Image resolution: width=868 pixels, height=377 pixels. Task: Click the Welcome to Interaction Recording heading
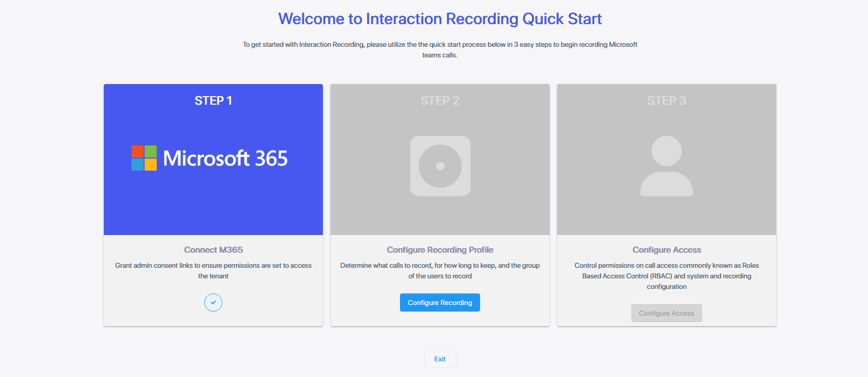coord(440,19)
